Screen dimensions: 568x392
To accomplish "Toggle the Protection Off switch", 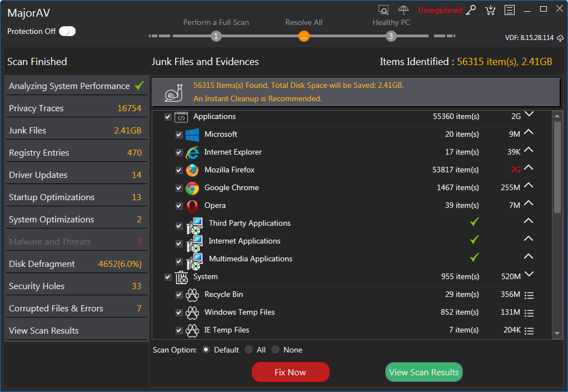I will point(67,31).
